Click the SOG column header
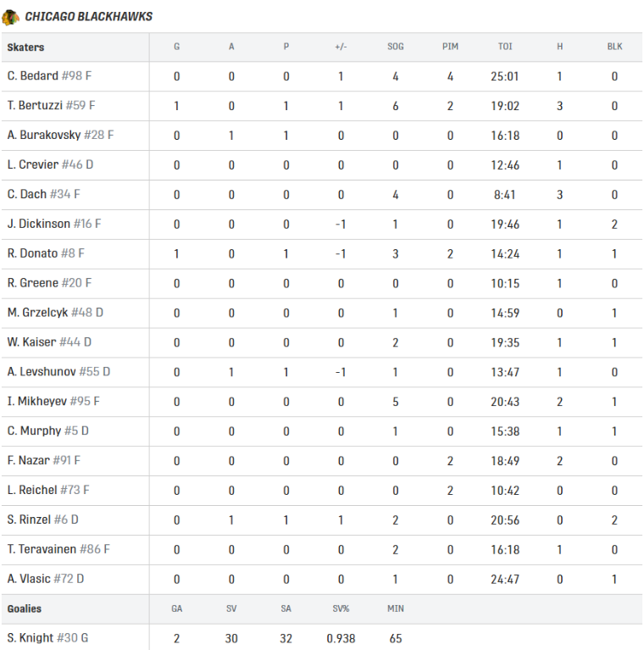Screen dimensions: 644x650 click(396, 47)
